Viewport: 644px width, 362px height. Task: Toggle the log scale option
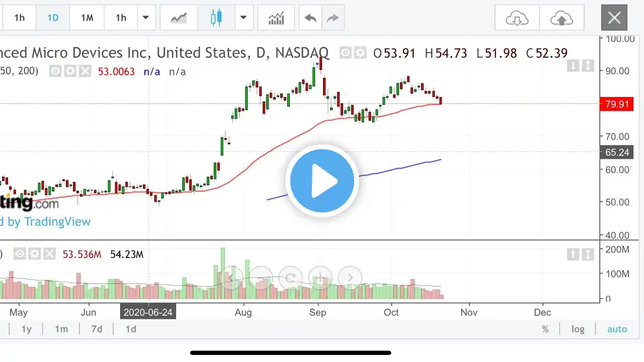578,329
